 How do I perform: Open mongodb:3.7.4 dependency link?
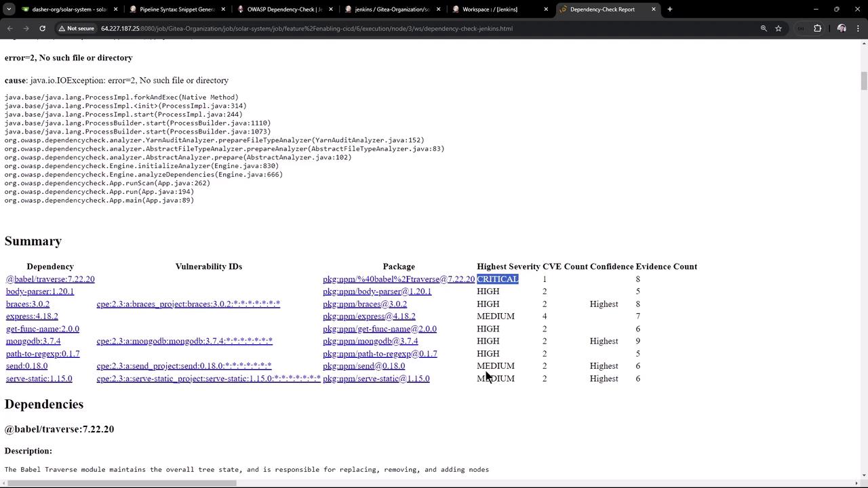coord(33,341)
